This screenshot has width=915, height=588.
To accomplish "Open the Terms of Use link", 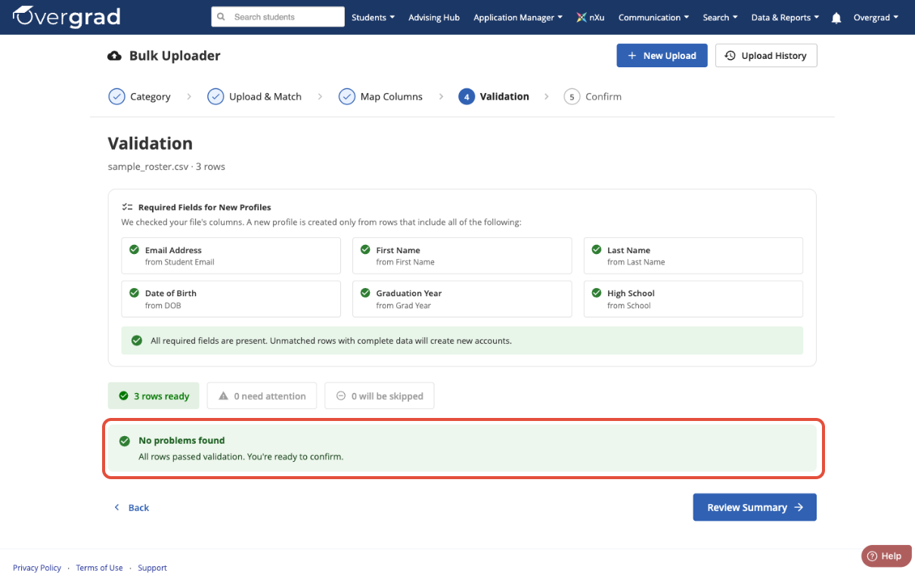I will pyautogui.click(x=99, y=568).
